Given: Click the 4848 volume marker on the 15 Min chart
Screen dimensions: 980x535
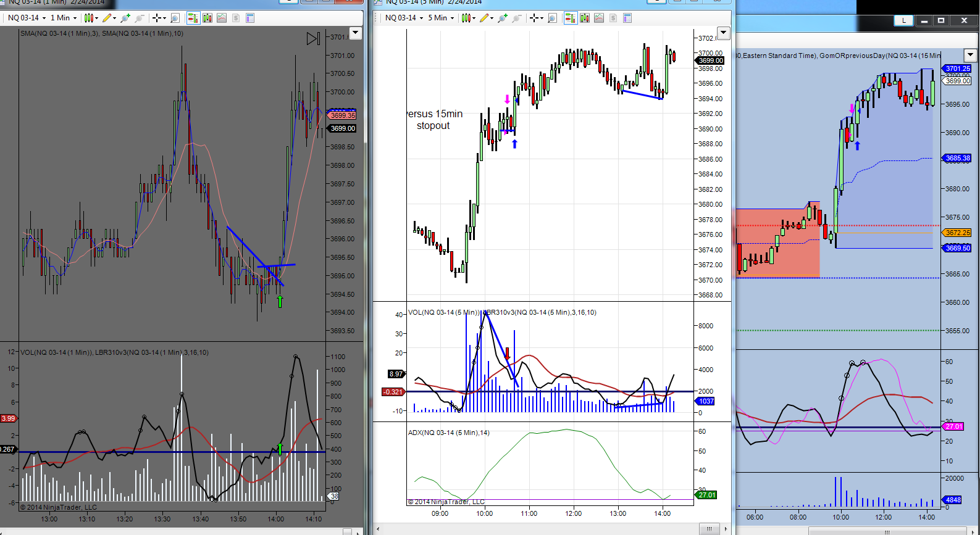Looking at the screenshot, I should point(953,500).
